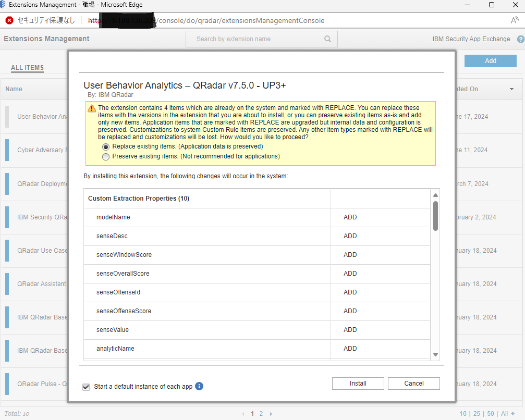The width and height of the screenshot is (525, 420).
Task: Click the security warning icon in address bar
Action: (x=9, y=20)
